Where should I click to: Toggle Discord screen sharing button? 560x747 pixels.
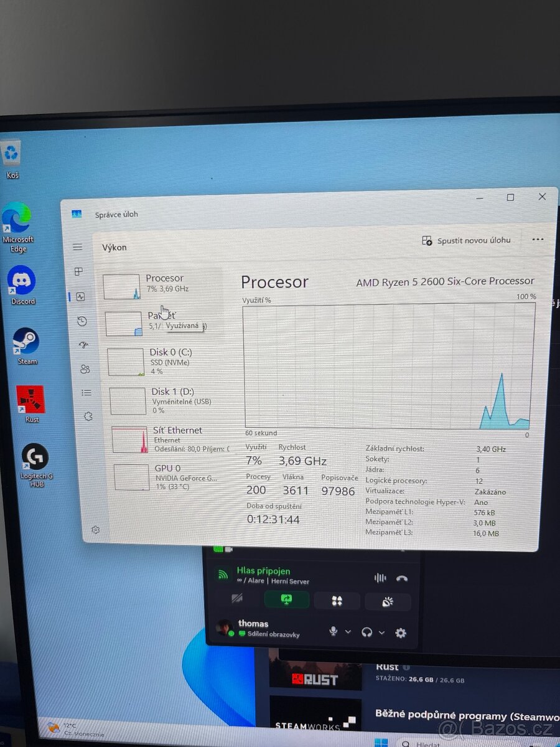pyautogui.click(x=287, y=599)
